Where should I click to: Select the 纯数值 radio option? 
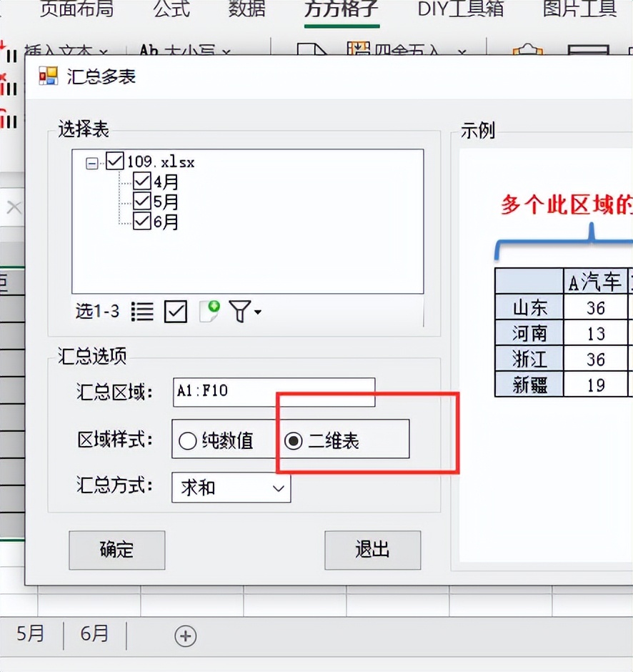pyautogui.click(x=188, y=441)
